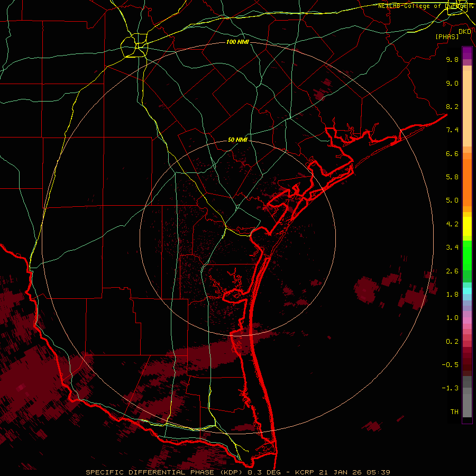
Task: Click the 4.2 scale label
Action: point(452,224)
